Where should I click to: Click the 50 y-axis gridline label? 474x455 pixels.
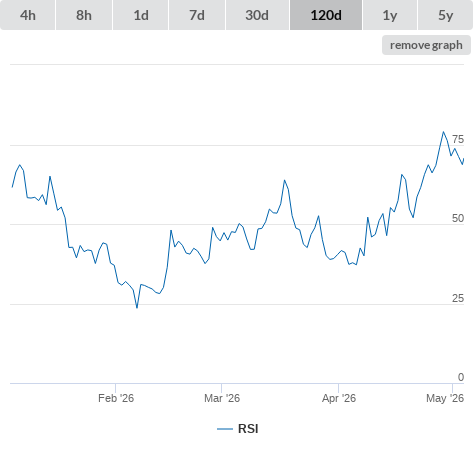pos(458,218)
